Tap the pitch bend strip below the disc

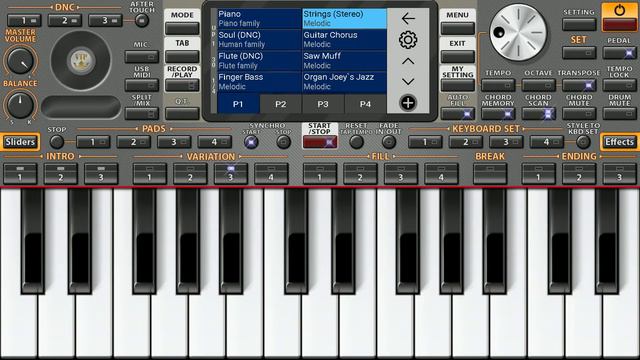coord(81,107)
